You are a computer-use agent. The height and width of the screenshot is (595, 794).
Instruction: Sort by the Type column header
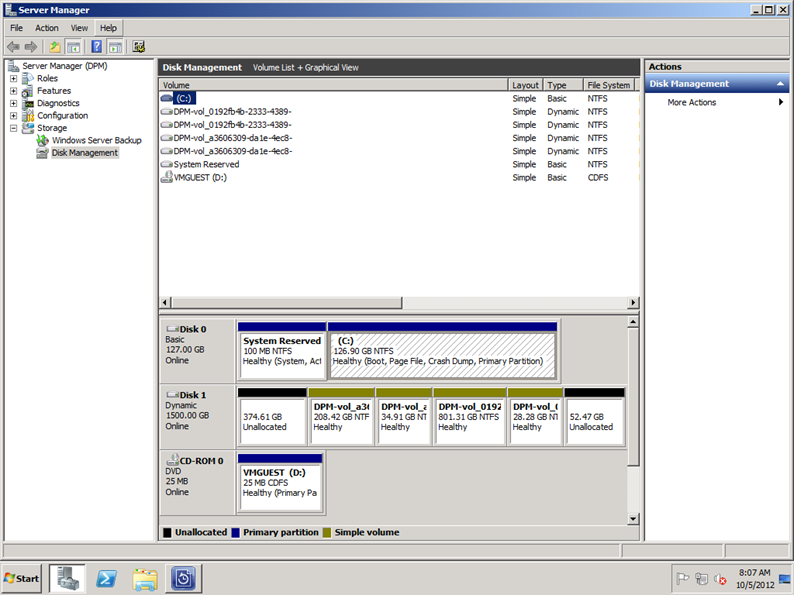click(563, 85)
